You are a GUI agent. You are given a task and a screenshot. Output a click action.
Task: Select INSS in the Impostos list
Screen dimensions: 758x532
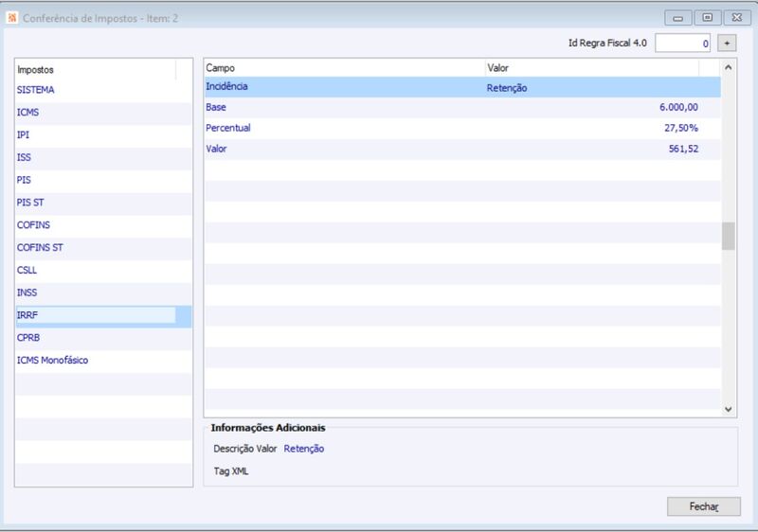pos(103,293)
